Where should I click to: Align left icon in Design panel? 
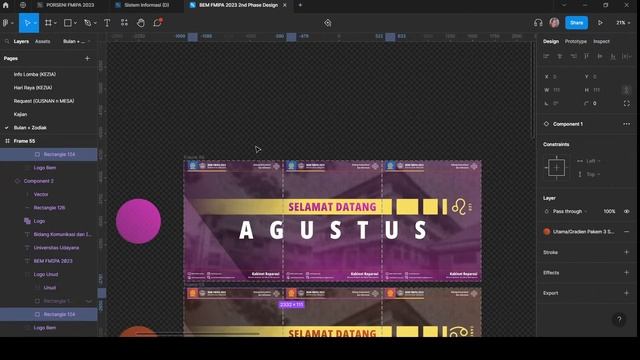click(546, 56)
